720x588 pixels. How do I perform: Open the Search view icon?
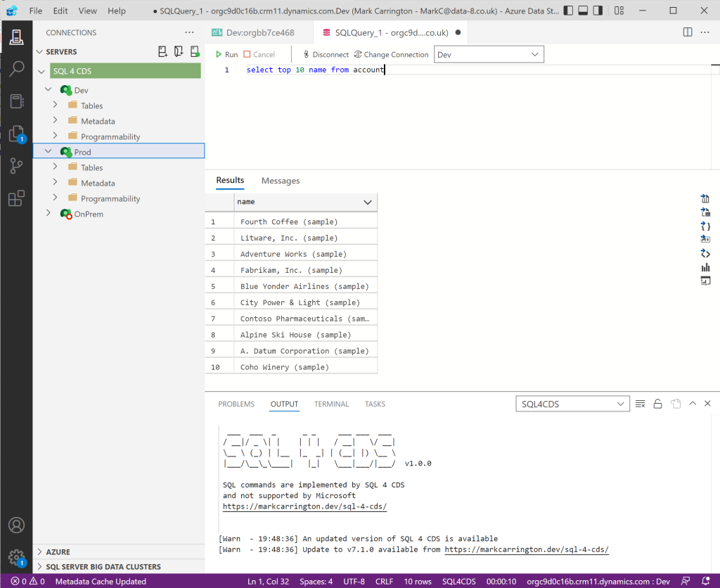pos(17,69)
